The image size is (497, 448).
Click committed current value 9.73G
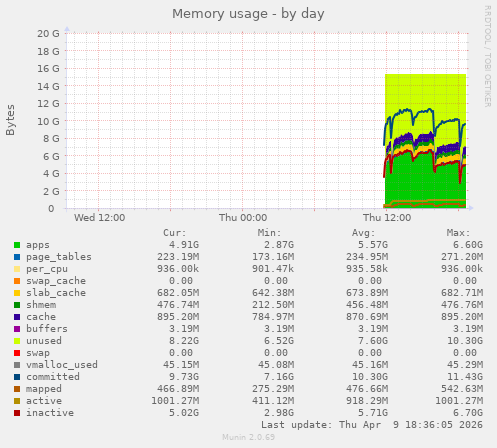click(x=184, y=377)
